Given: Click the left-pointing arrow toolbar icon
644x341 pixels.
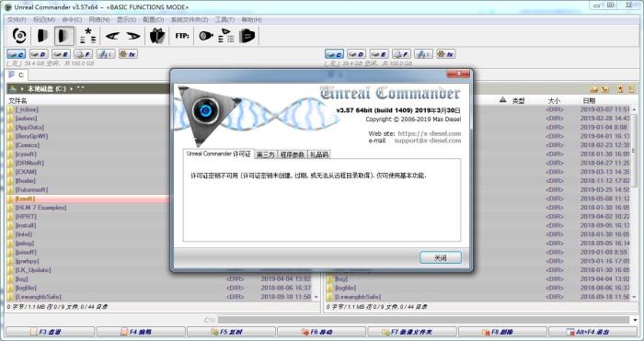Looking at the screenshot, I should coord(112,36).
